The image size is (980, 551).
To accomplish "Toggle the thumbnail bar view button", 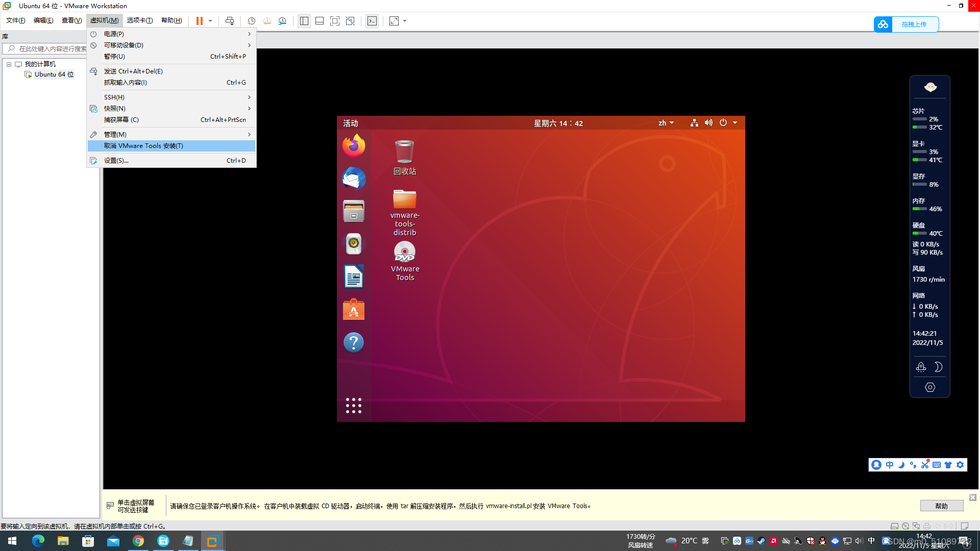I will click(320, 21).
